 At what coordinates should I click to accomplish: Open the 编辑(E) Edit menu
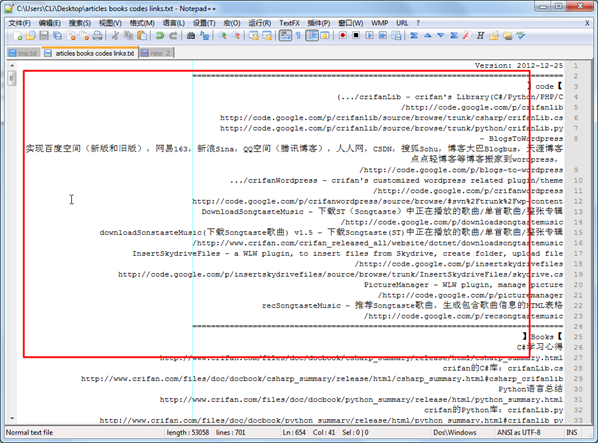pos(50,23)
